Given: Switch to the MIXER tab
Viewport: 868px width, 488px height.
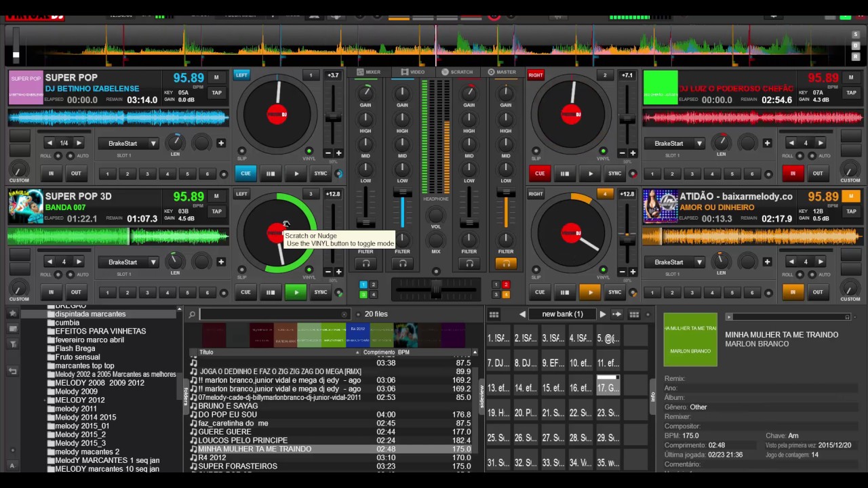Looking at the screenshot, I should click(x=369, y=72).
